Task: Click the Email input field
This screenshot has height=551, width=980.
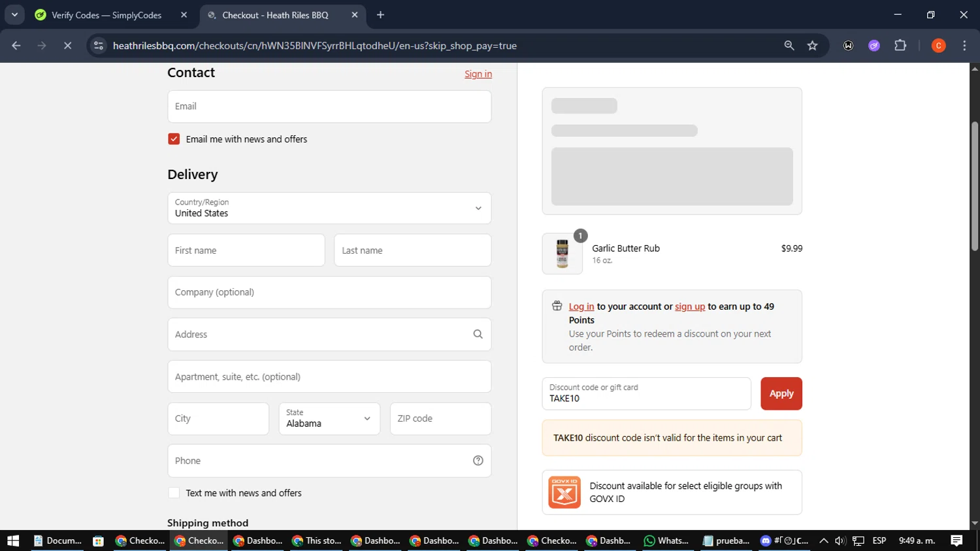Action: point(329,107)
